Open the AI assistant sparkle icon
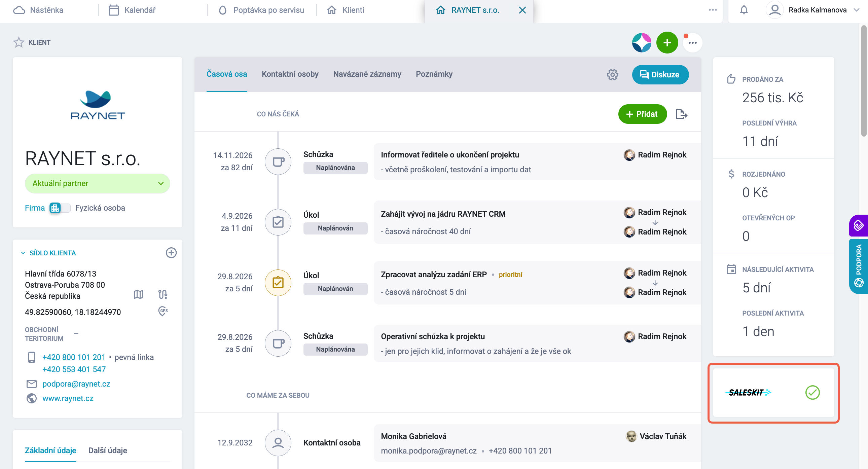This screenshot has width=868, height=469. (x=642, y=42)
